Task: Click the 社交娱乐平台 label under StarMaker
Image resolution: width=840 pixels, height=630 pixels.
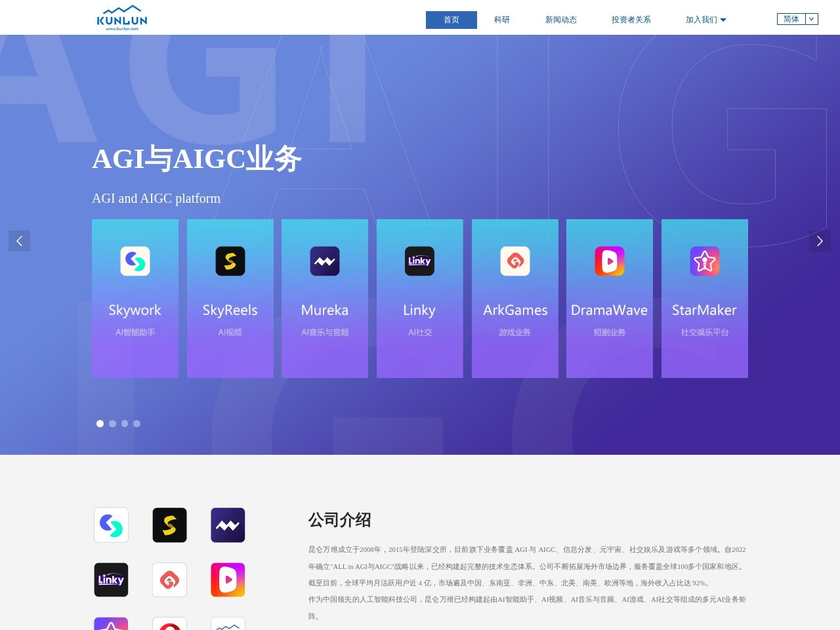Action: pos(705,333)
